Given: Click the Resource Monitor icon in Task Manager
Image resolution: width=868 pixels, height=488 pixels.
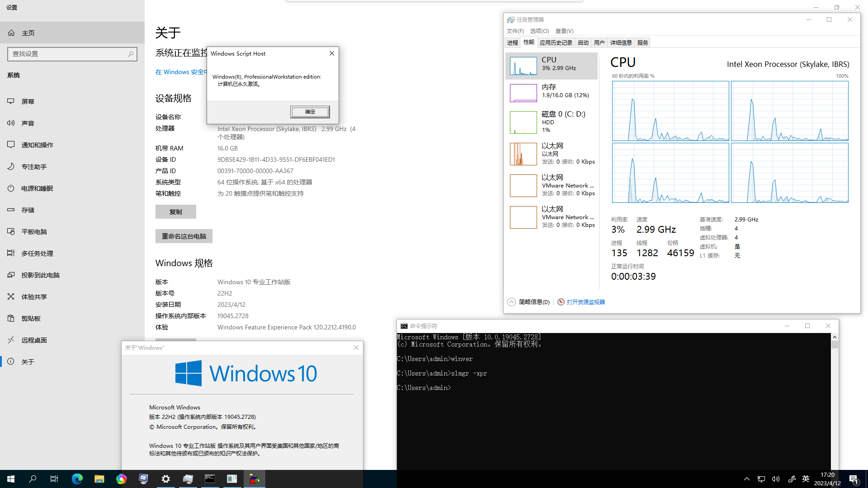Looking at the screenshot, I should click(561, 302).
